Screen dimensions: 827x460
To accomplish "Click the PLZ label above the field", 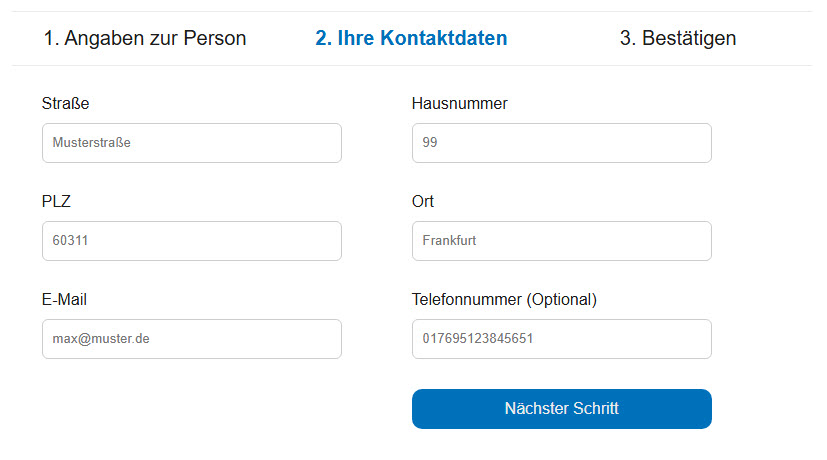I will (56, 201).
